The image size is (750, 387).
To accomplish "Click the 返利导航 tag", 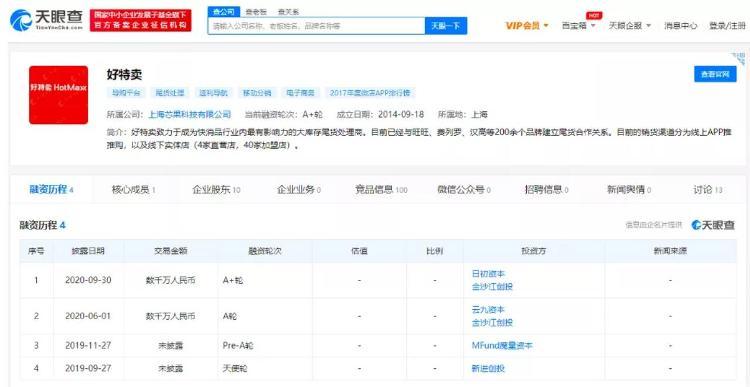I will click(213, 93).
